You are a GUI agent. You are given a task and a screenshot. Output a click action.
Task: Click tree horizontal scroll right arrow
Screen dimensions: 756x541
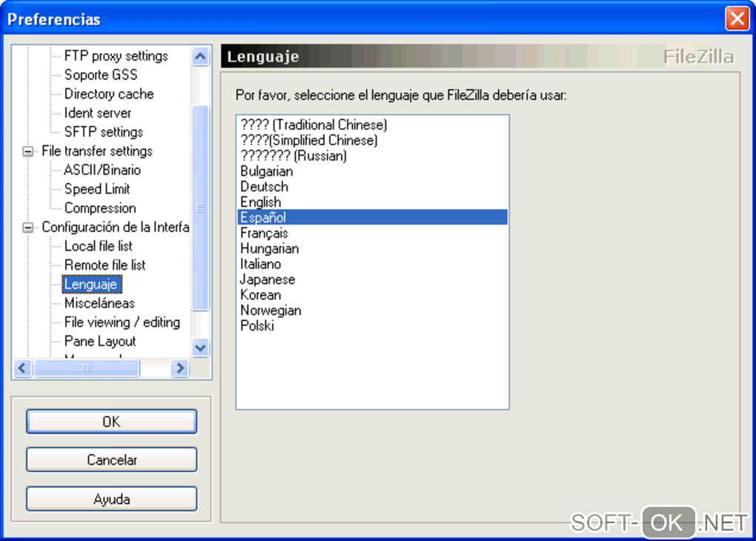click(180, 368)
